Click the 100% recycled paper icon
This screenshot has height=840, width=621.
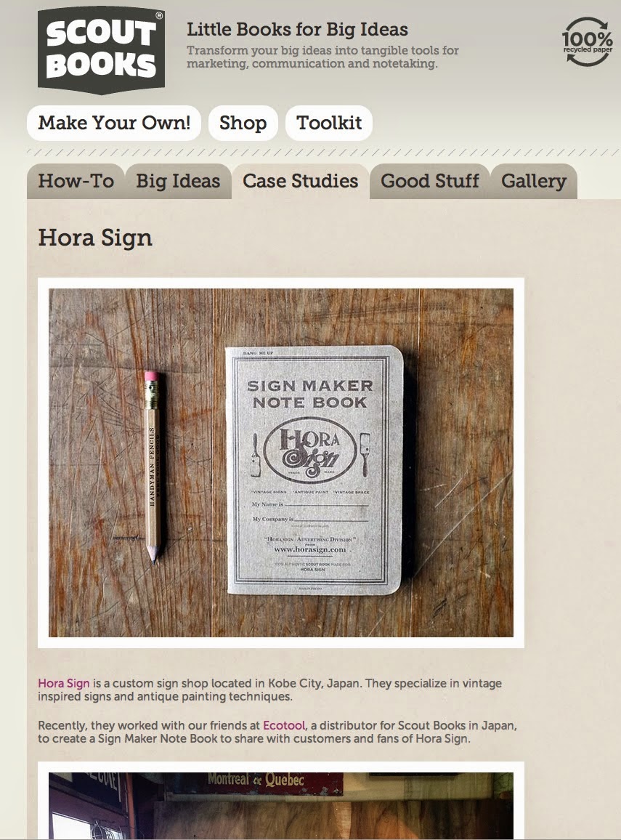588,42
